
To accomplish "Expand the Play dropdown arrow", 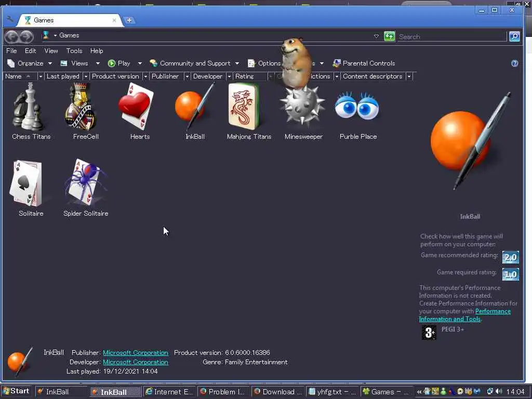I will pos(140,63).
